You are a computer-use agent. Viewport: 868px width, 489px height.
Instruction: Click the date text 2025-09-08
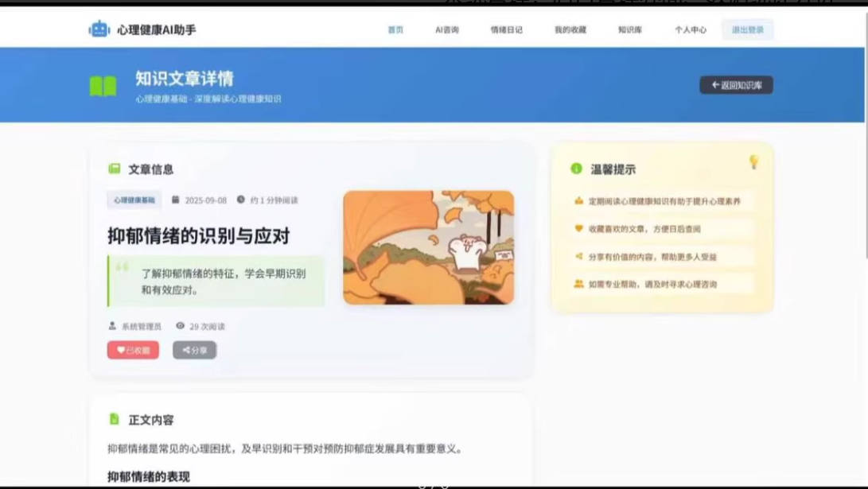205,200
